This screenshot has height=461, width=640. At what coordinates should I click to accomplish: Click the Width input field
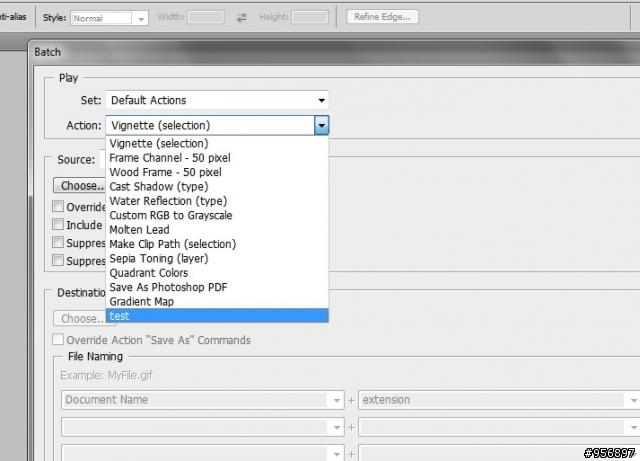pos(205,17)
